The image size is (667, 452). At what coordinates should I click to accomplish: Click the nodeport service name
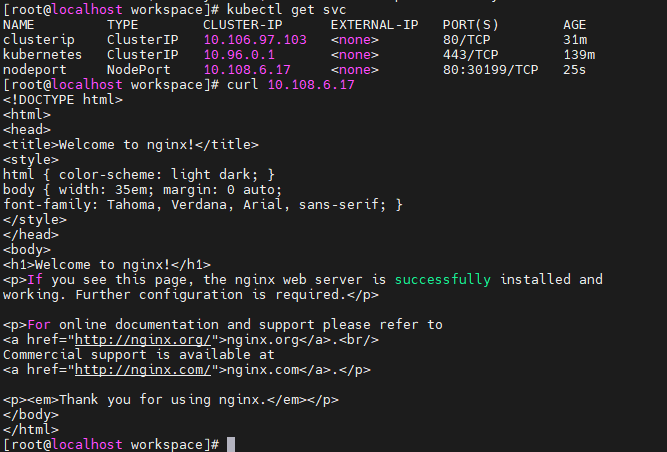click(35, 70)
